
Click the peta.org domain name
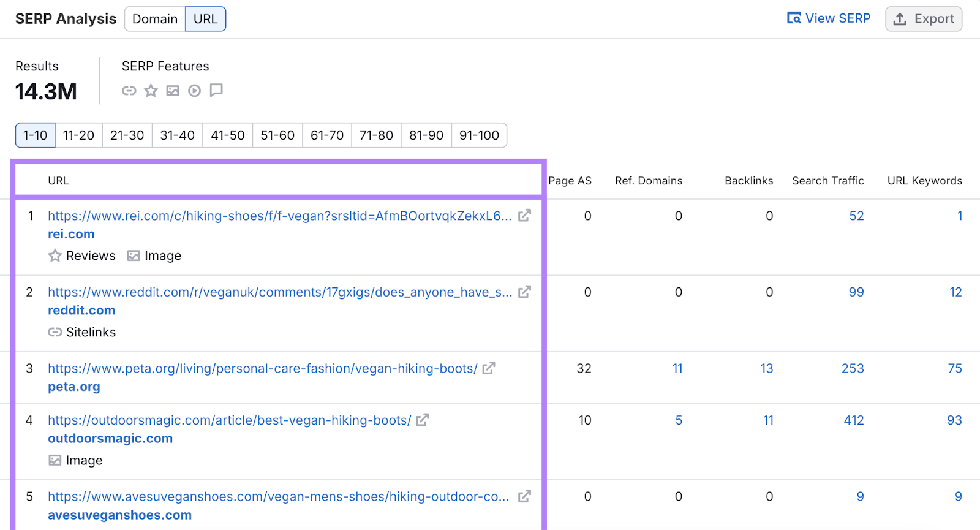74,387
